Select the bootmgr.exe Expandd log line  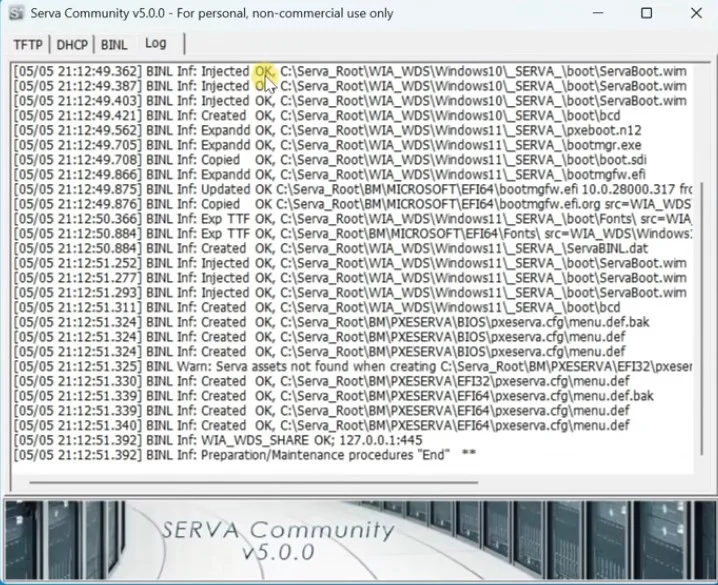point(327,145)
